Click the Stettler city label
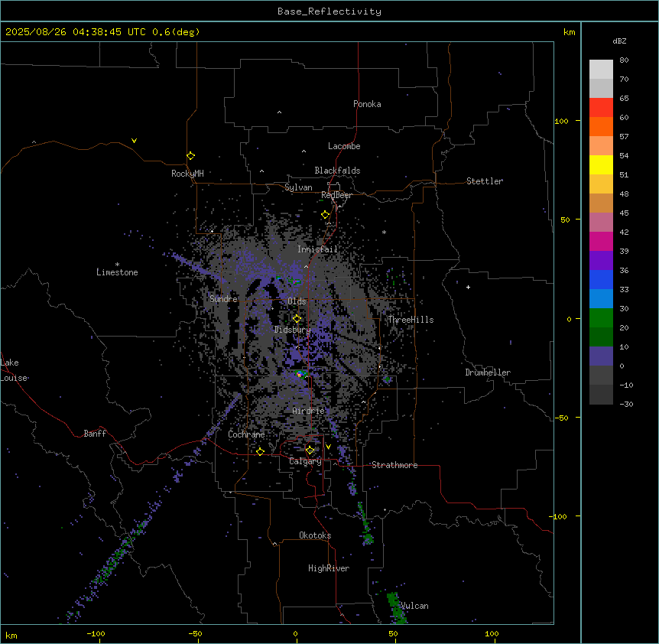The image size is (659, 644). click(485, 181)
